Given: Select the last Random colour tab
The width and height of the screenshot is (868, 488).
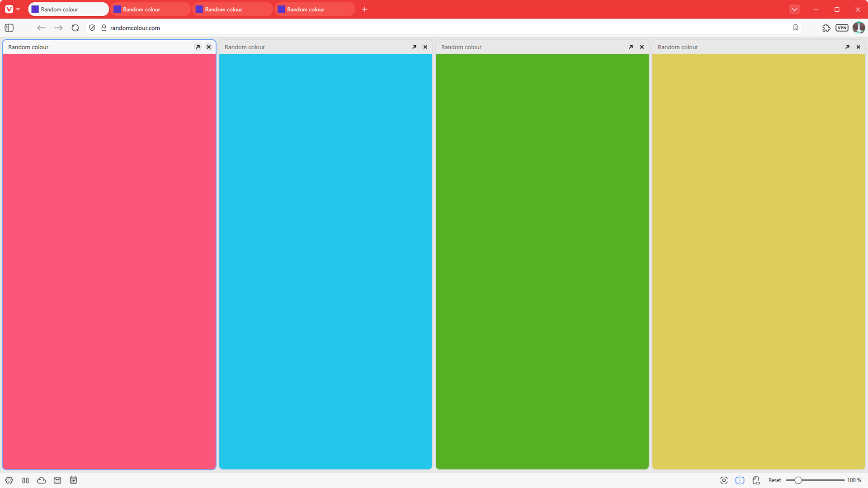Looking at the screenshot, I should [x=314, y=9].
